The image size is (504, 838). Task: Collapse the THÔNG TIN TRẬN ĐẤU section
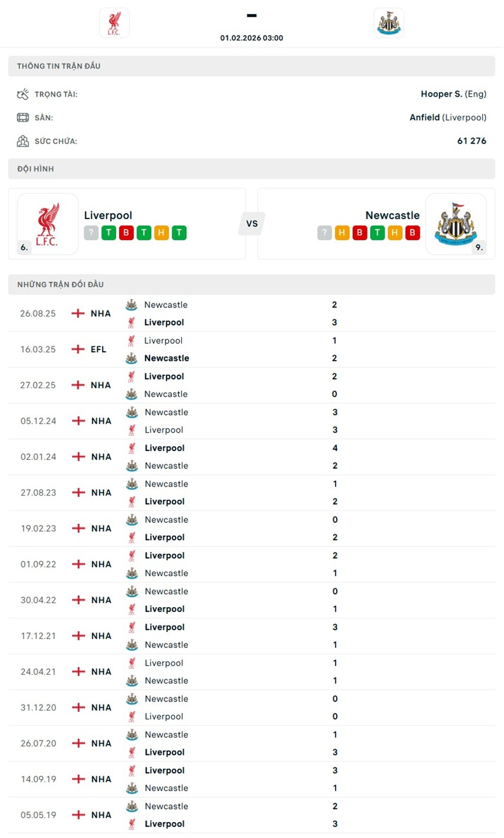pyautogui.click(x=252, y=66)
